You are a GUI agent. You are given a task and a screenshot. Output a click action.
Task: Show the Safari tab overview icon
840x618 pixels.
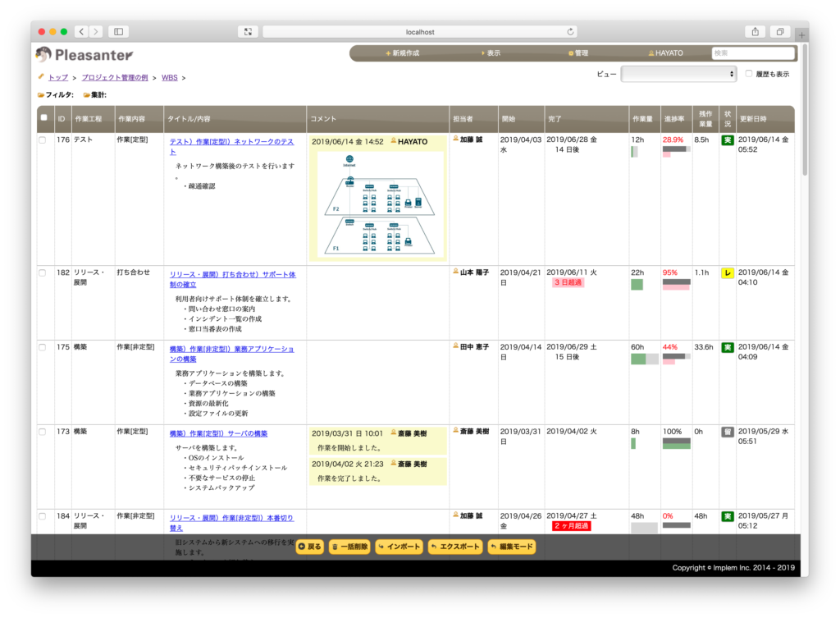coord(780,32)
